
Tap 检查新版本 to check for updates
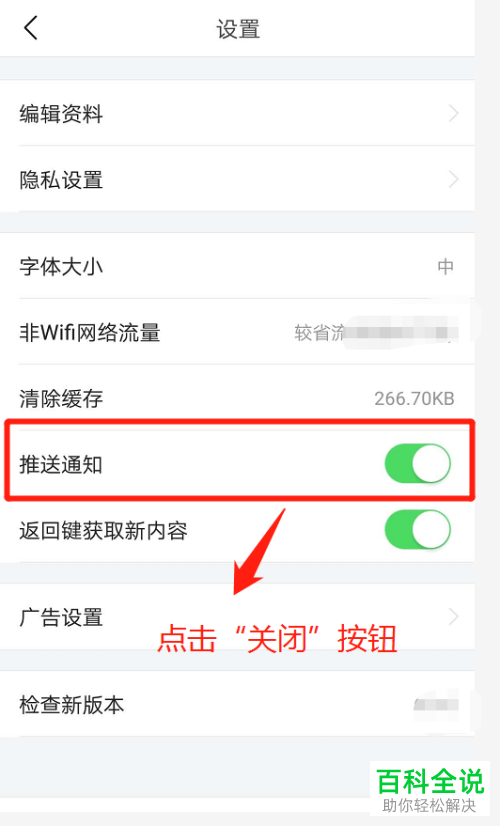click(237, 704)
